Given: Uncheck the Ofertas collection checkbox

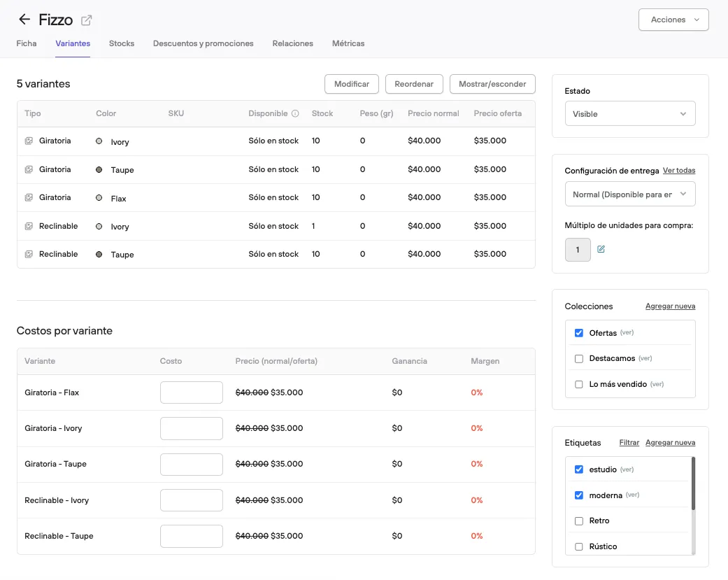Looking at the screenshot, I should 578,333.
